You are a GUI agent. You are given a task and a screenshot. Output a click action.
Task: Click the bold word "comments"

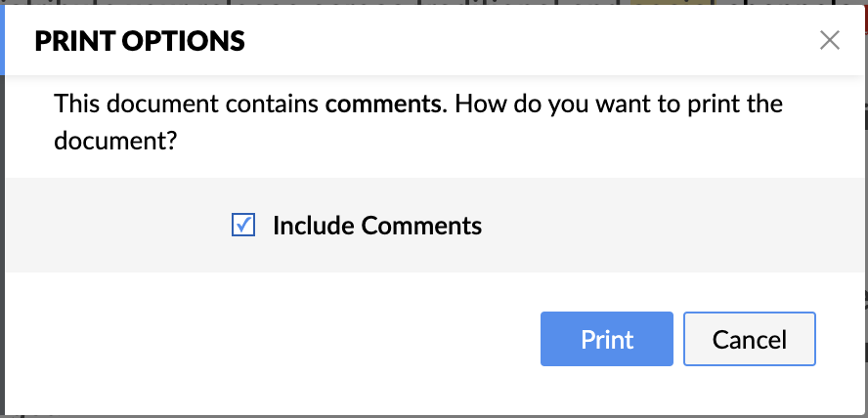[383, 103]
